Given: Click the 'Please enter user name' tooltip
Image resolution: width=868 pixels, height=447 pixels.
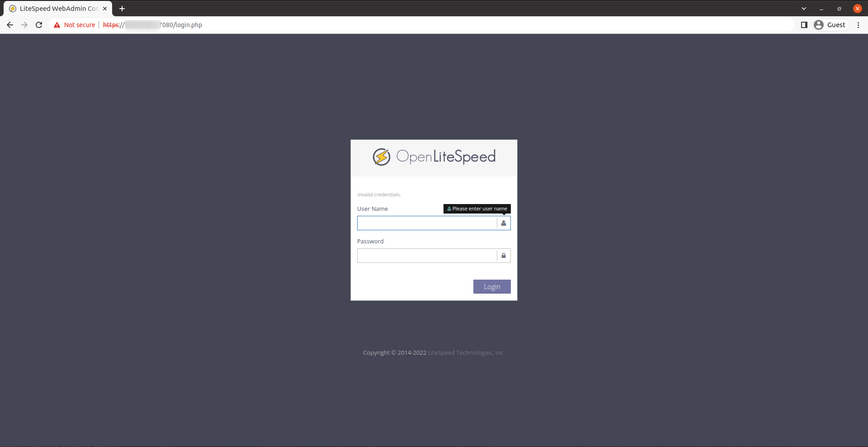Looking at the screenshot, I should (477, 209).
